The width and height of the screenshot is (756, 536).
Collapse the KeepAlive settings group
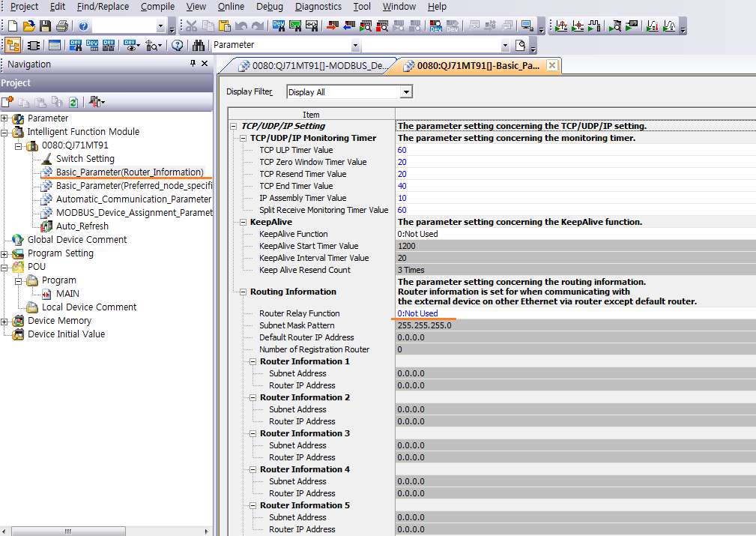pos(244,223)
